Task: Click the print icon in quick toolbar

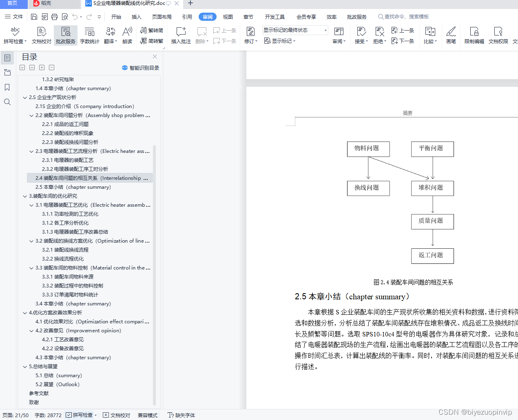Action: click(x=55, y=17)
